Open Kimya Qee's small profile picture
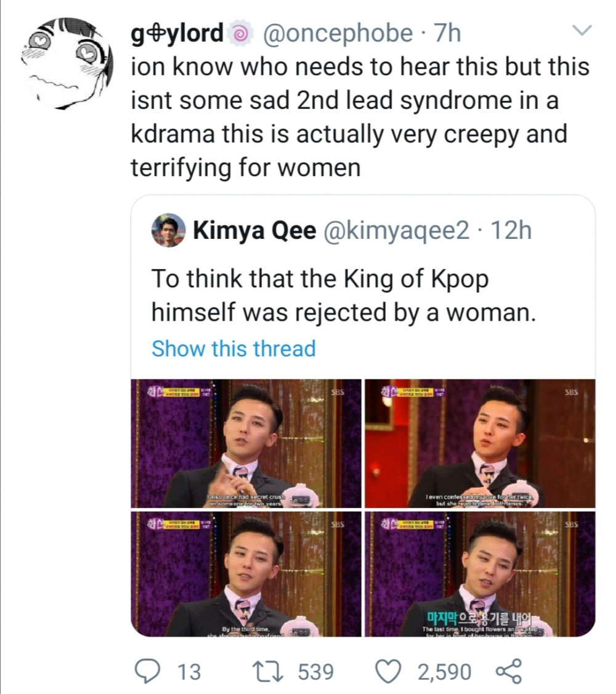This screenshot has height=694, width=616. point(168,230)
